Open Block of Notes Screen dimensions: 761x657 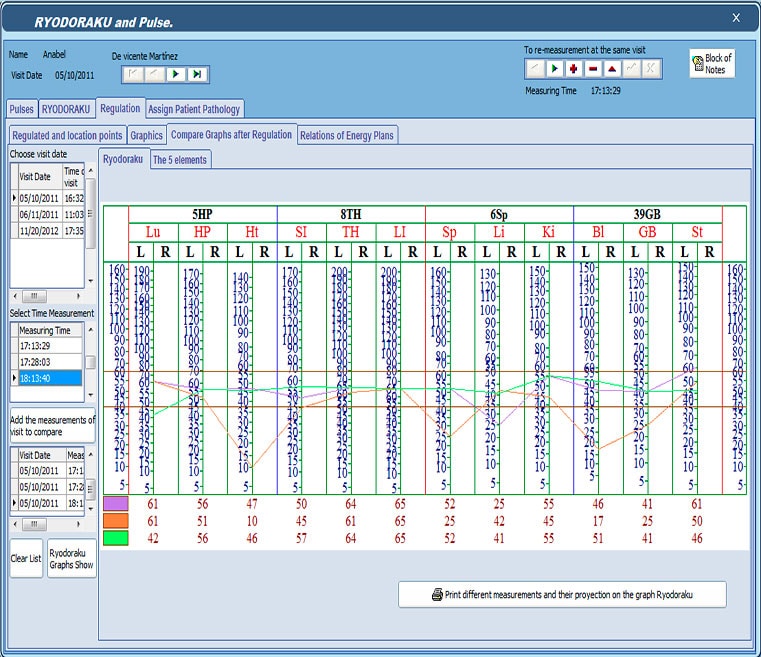point(712,64)
